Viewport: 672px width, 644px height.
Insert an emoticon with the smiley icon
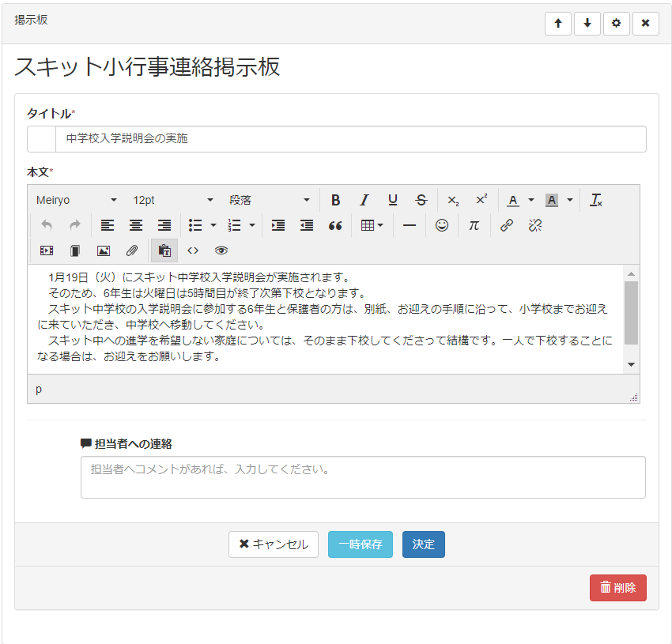coord(442,225)
